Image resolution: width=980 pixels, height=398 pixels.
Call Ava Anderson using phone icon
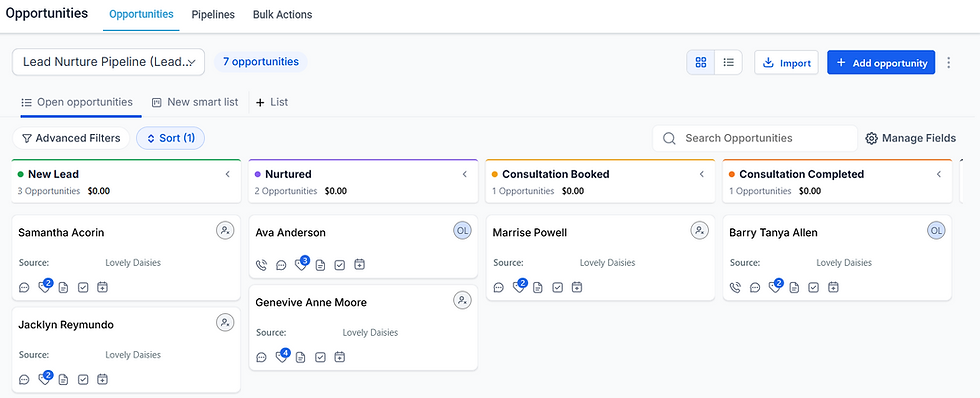point(261,265)
